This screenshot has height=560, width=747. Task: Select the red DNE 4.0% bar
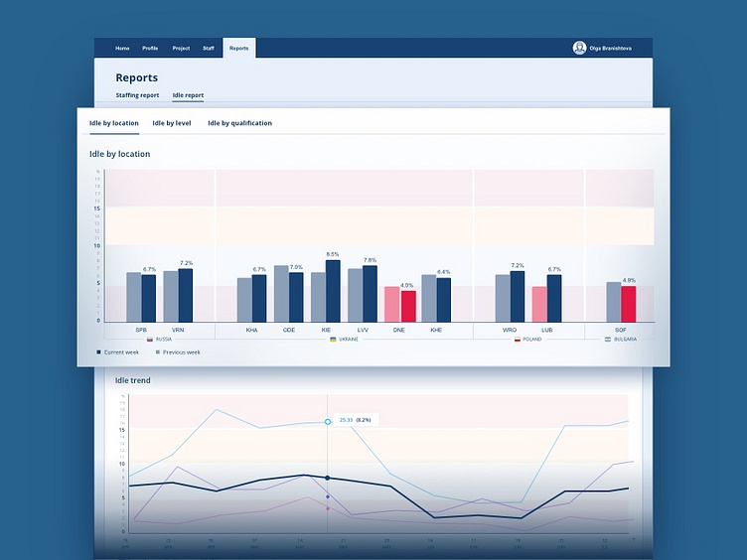point(408,306)
